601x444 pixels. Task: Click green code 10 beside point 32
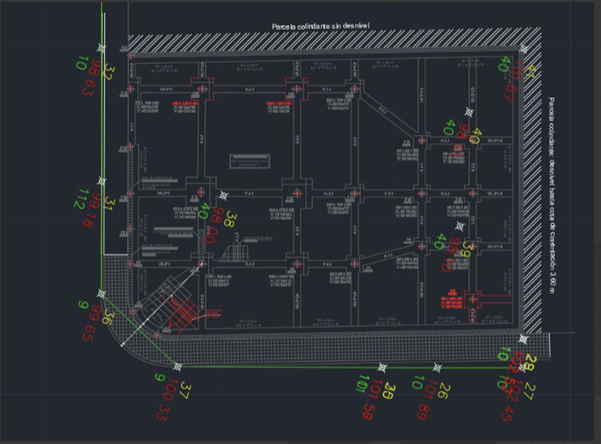pos(82,63)
